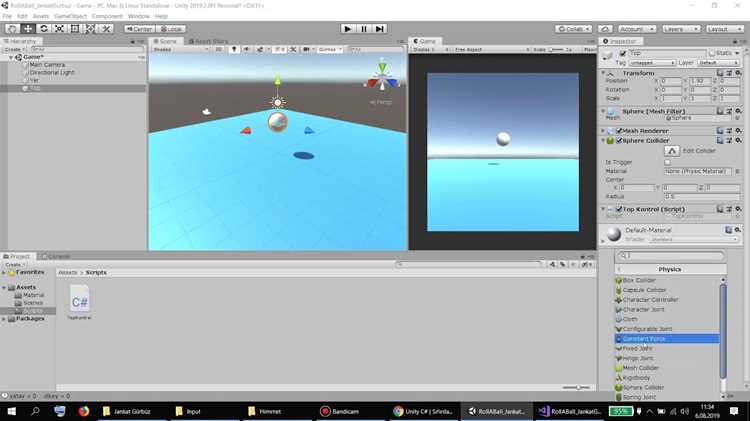Open Sphere Collider settings gear
The width and height of the screenshot is (750, 421).
point(738,140)
